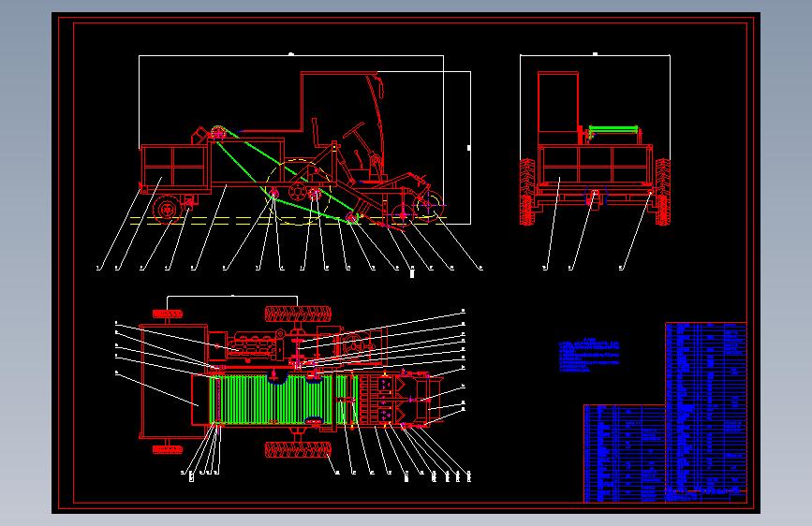This screenshot has height=526, width=812.
Task: Select the cab frame in rear view
Action: point(558,108)
